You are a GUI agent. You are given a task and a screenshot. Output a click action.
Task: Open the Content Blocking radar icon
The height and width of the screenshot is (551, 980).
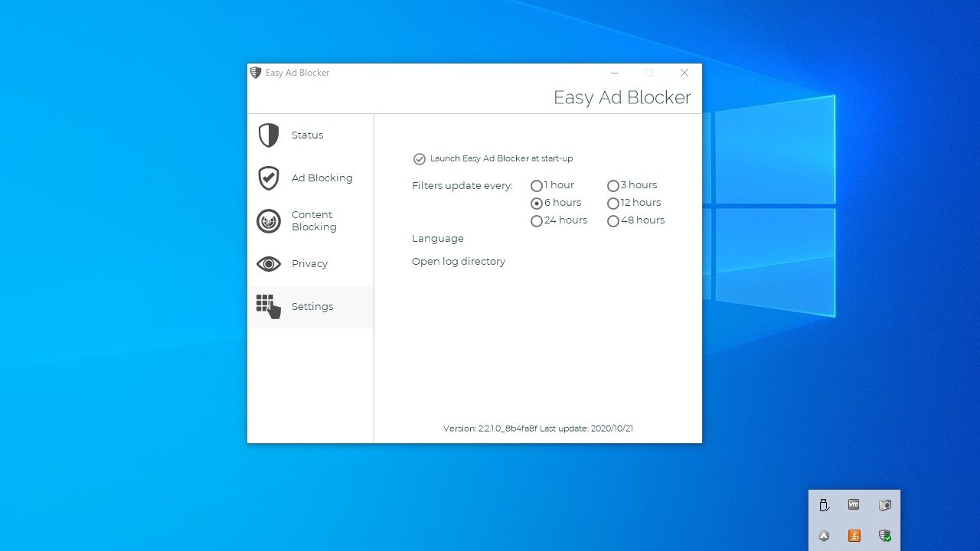coord(269,221)
